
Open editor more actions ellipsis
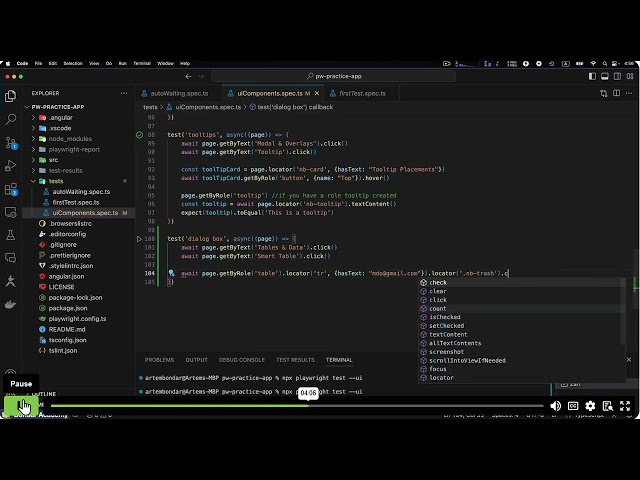tap(629, 93)
